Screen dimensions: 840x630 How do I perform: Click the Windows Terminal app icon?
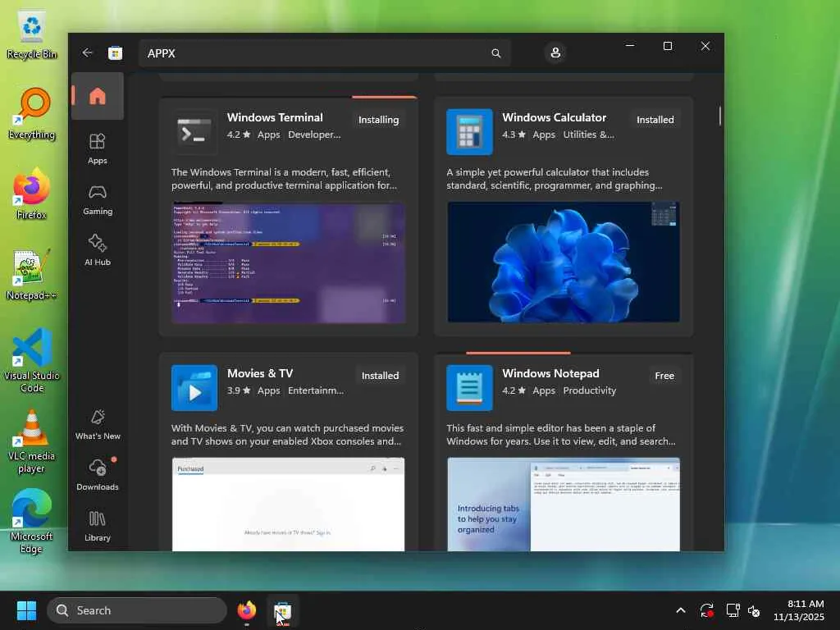point(194,132)
